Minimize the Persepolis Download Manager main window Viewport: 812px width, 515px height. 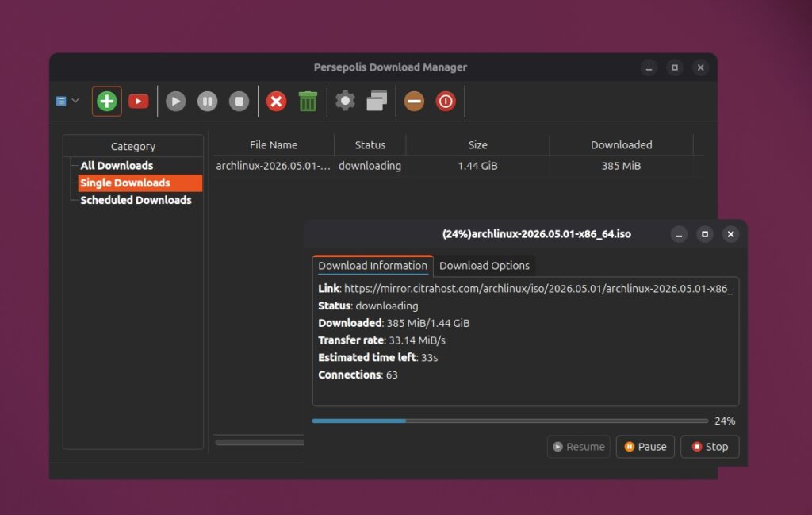coord(649,67)
